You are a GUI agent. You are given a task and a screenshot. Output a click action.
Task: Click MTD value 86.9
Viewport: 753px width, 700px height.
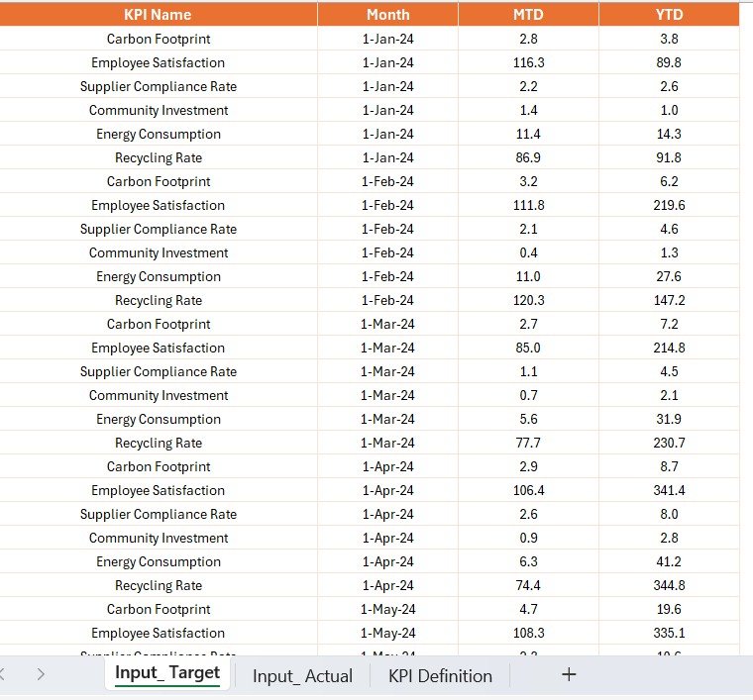click(528, 157)
